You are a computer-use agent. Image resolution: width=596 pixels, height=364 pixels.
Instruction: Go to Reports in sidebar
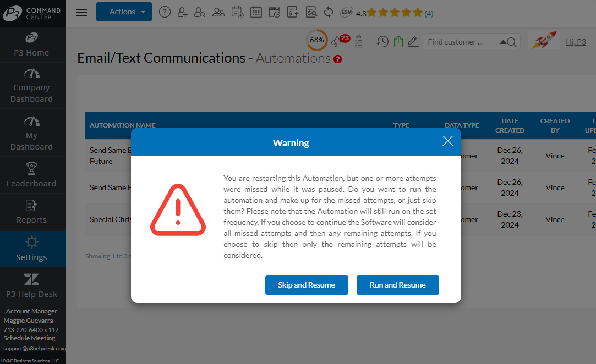click(31, 212)
